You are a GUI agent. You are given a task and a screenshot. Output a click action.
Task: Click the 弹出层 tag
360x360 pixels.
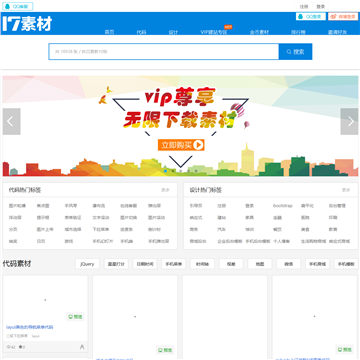154,206
